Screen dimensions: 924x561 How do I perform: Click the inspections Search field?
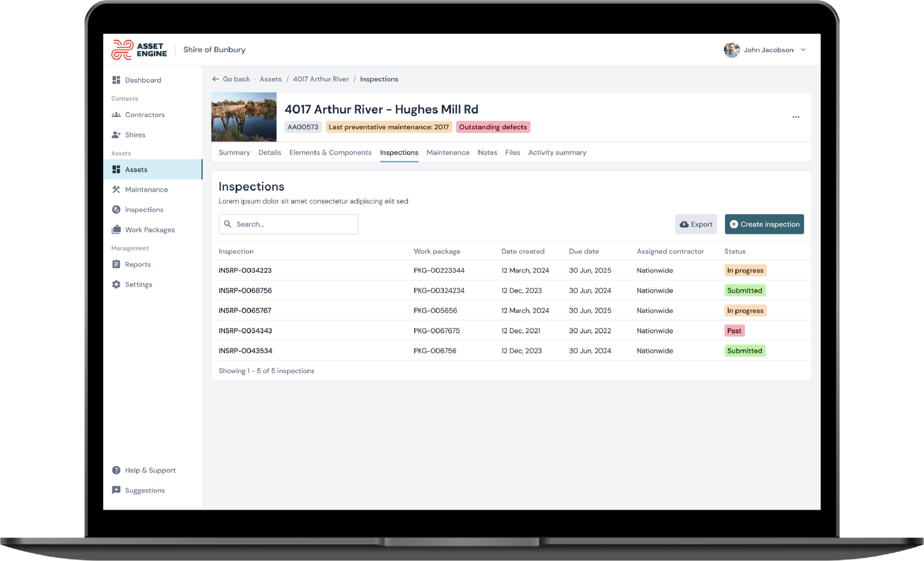288,224
